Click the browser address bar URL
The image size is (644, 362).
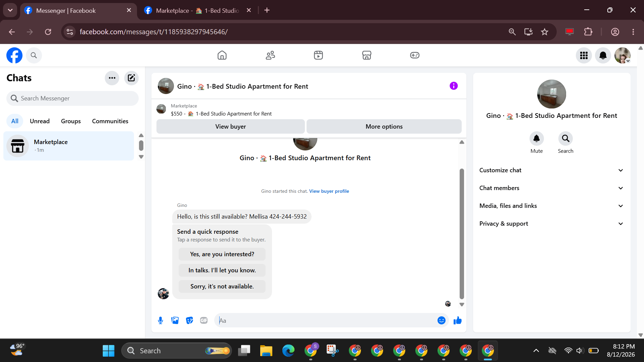click(x=153, y=32)
